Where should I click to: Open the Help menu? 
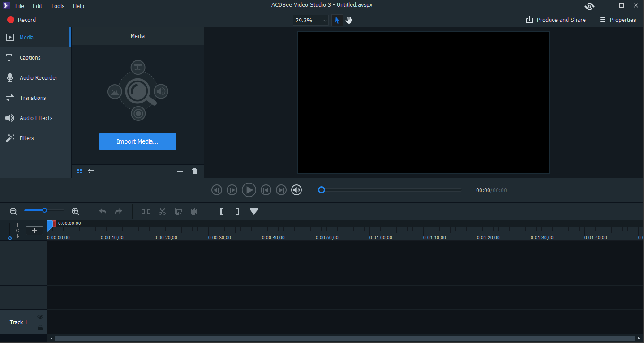[x=78, y=6]
